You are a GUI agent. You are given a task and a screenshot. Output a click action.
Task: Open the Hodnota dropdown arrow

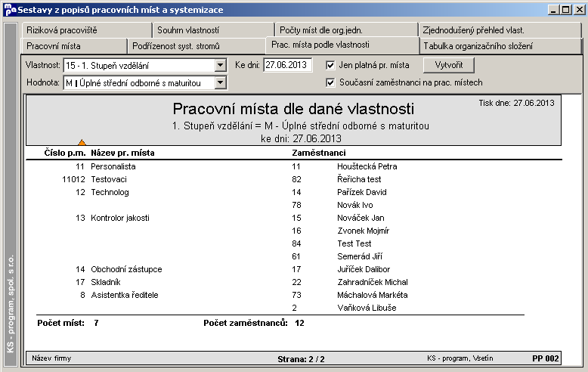[221, 82]
